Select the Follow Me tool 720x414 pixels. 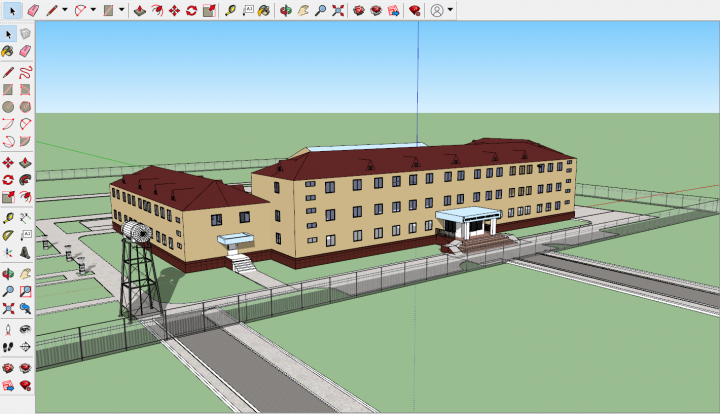point(25,180)
